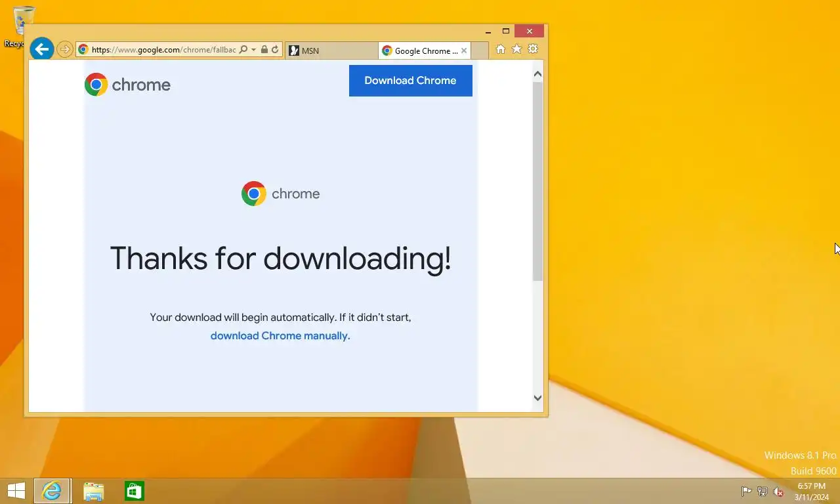This screenshot has width=840, height=504.
Task: Open the Tools gear menu
Action: tap(533, 49)
